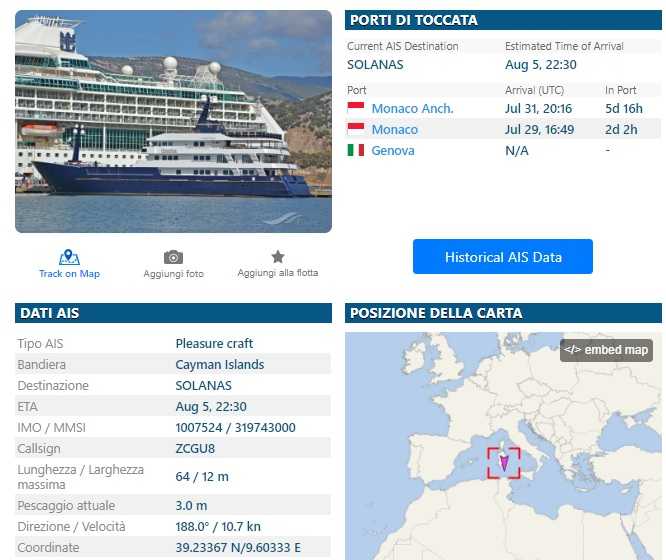Open the Monaco Anch. port link
Image resolution: width=666 pixels, height=560 pixels.
(412, 108)
